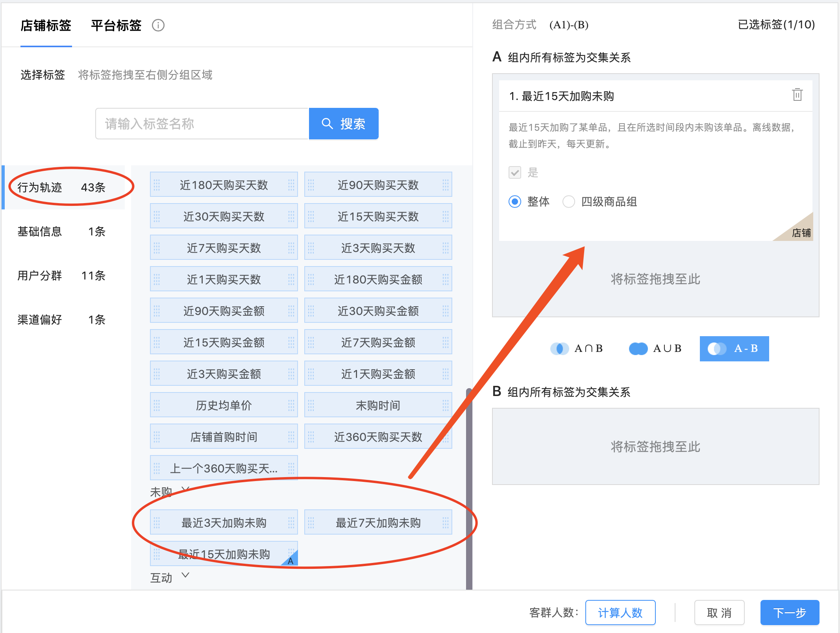Open the 用户分群 11条 category
Image resolution: width=840 pixels, height=633 pixels.
(x=61, y=276)
